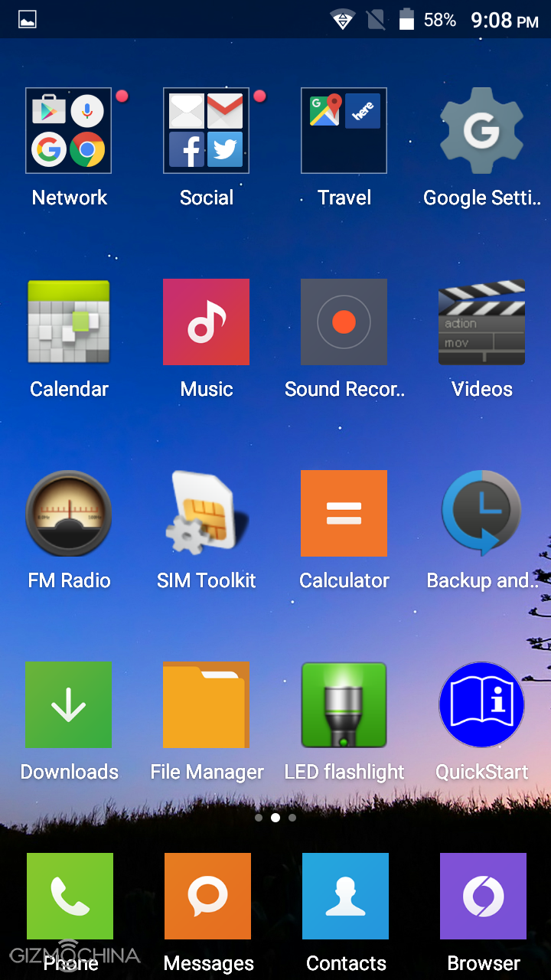Tap the battery indicator in status bar
Image resolution: width=551 pixels, height=980 pixels.
click(x=406, y=20)
